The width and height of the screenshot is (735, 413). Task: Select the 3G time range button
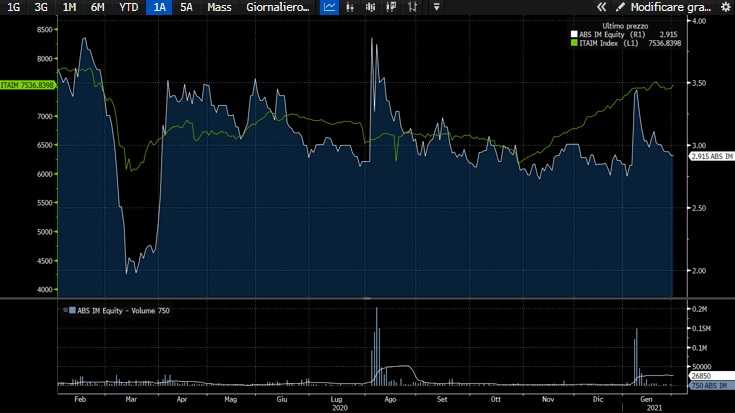[41, 7]
